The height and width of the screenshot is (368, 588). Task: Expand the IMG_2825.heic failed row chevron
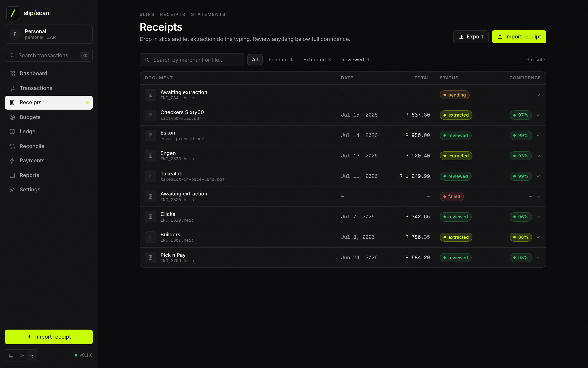point(538,196)
